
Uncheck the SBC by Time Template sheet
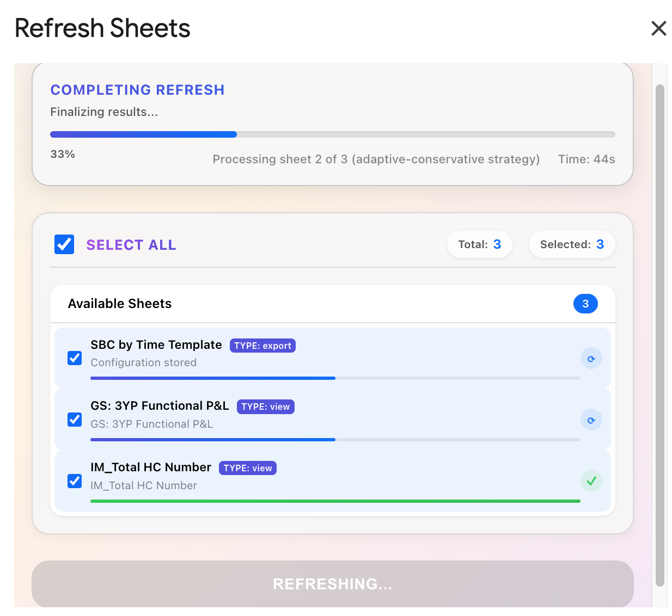[x=75, y=358]
